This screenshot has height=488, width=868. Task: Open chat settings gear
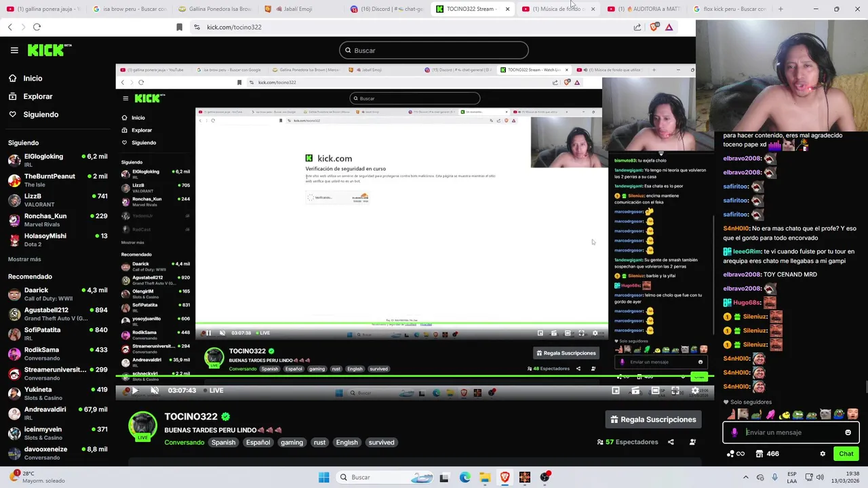tap(823, 454)
